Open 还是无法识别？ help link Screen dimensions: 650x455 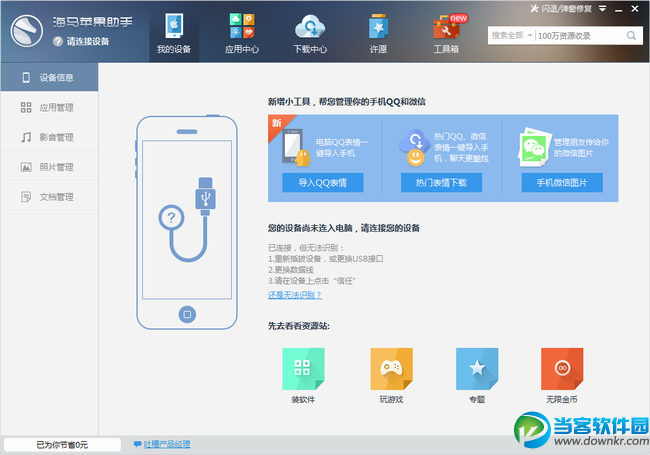[x=295, y=295]
